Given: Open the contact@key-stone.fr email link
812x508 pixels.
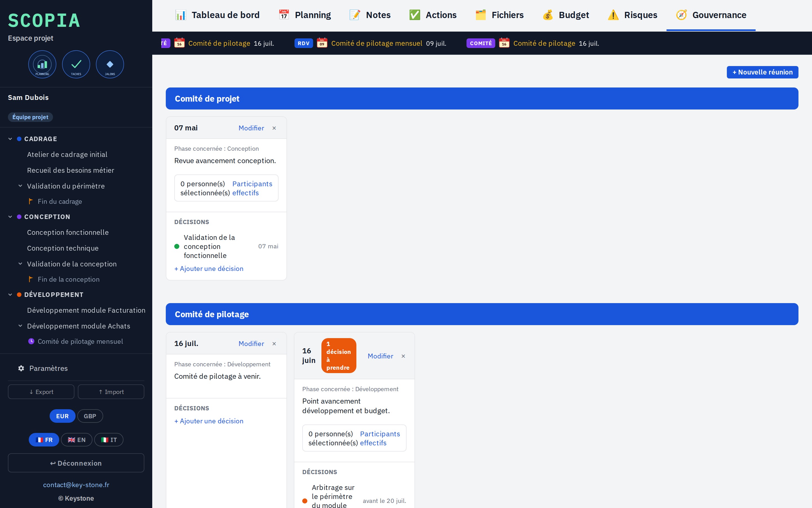Looking at the screenshot, I should coord(76,485).
